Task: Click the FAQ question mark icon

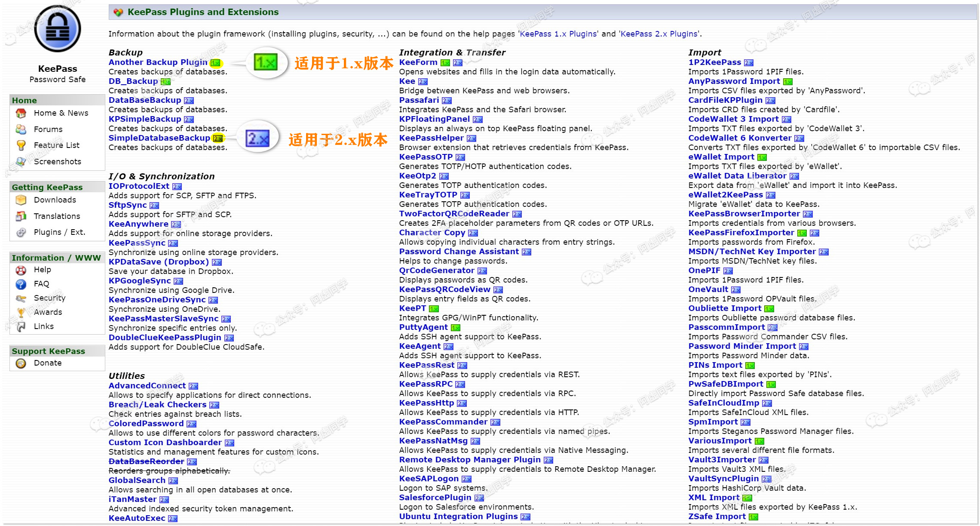Action: point(21,284)
